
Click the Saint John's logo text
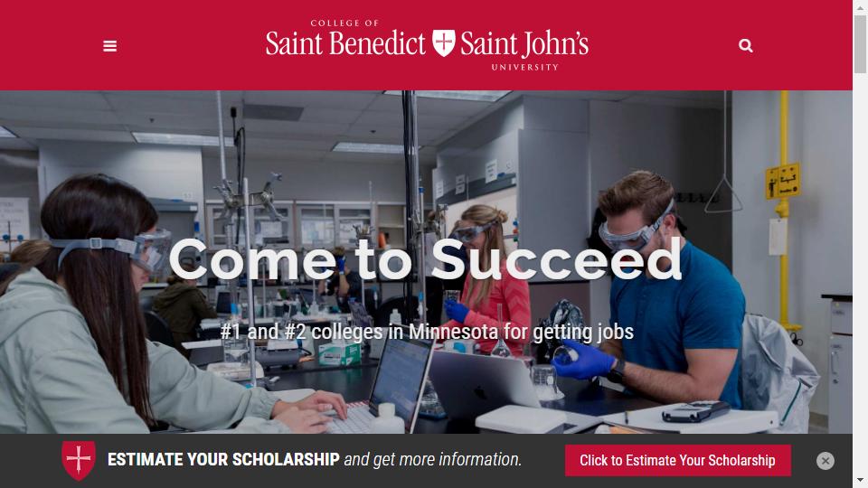pos(524,43)
